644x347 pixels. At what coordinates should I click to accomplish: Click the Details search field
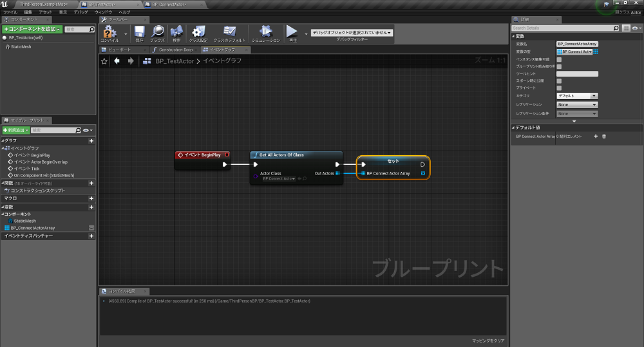[x=565, y=28]
